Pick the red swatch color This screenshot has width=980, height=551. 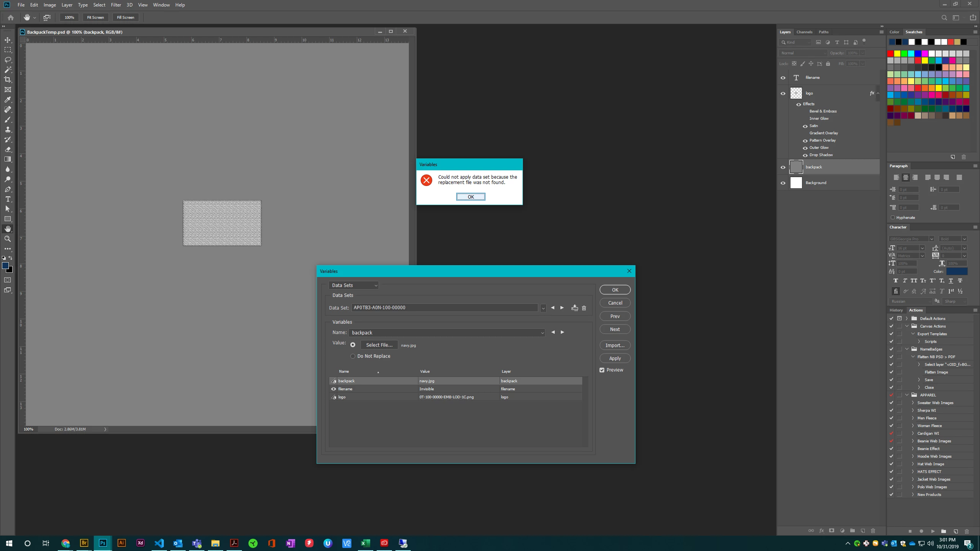890,54
